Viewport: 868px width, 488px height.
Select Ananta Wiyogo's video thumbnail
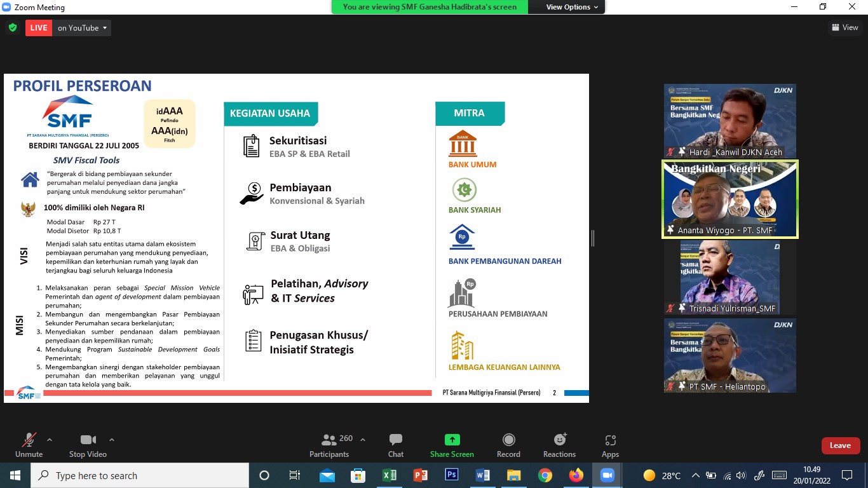[730, 199]
